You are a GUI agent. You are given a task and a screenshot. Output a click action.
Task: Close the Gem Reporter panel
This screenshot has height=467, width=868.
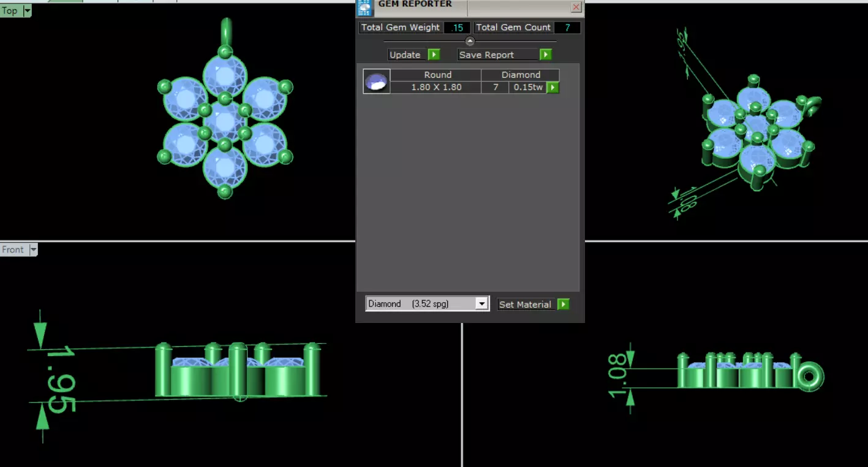[576, 7]
